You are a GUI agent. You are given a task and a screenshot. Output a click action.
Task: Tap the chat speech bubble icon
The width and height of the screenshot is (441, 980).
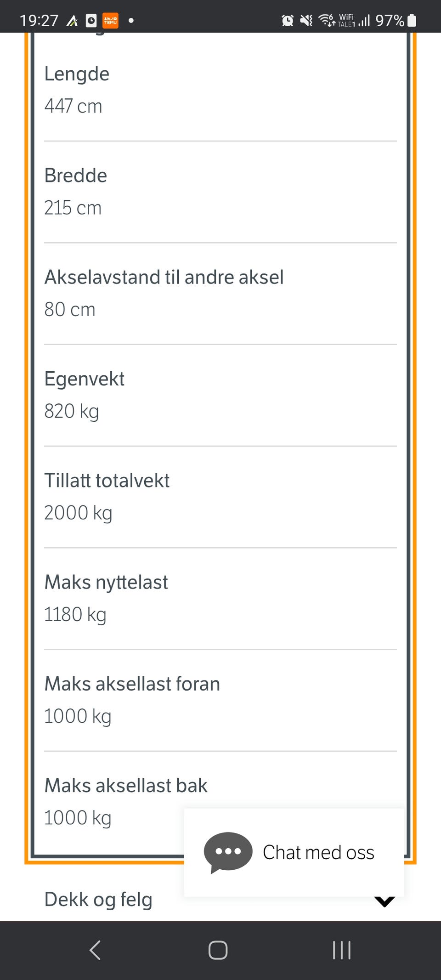(x=228, y=852)
